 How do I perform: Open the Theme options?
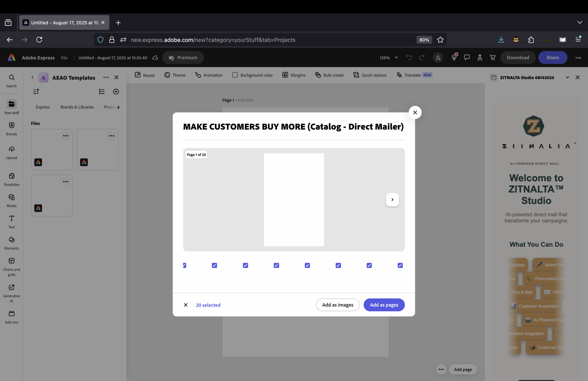(x=175, y=75)
